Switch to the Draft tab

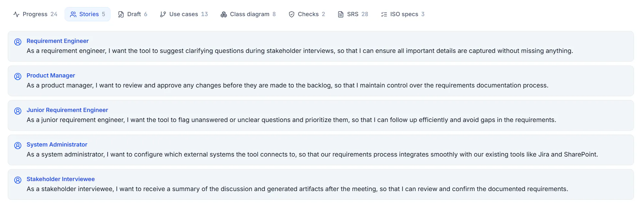click(x=132, y=14)
